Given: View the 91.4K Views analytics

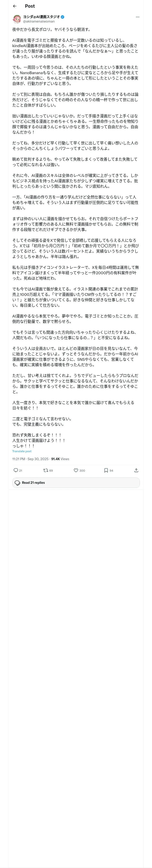Looking at the screenshot, I should coord(60,459).
